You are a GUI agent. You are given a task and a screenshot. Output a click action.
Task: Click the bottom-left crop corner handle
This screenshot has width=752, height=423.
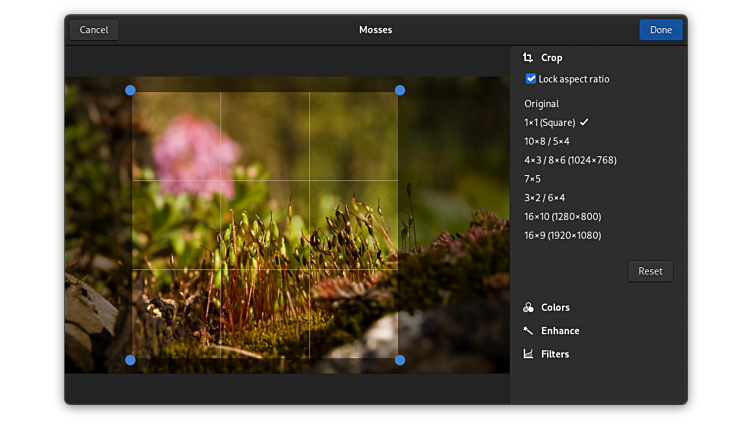pos(130,360)
